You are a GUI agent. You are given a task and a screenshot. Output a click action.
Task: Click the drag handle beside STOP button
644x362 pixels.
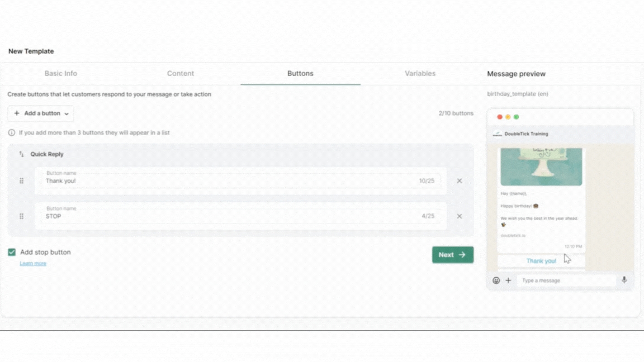(x=22, y=216)
